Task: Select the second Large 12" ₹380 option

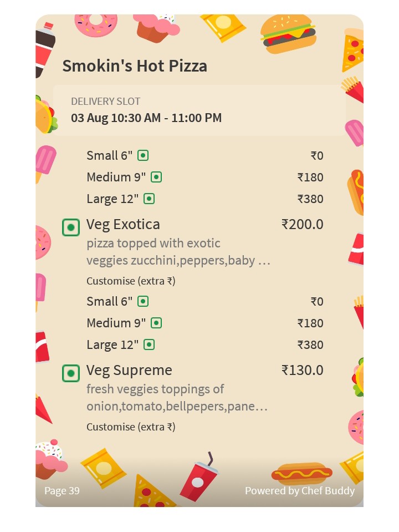Action: click(x=204, y=344)
